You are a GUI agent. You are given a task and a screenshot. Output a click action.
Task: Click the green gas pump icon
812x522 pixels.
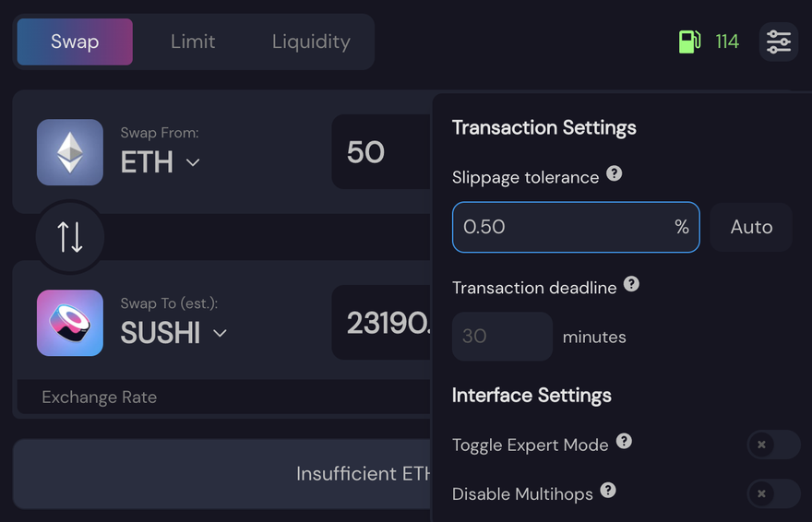click(x=690, y=42)
